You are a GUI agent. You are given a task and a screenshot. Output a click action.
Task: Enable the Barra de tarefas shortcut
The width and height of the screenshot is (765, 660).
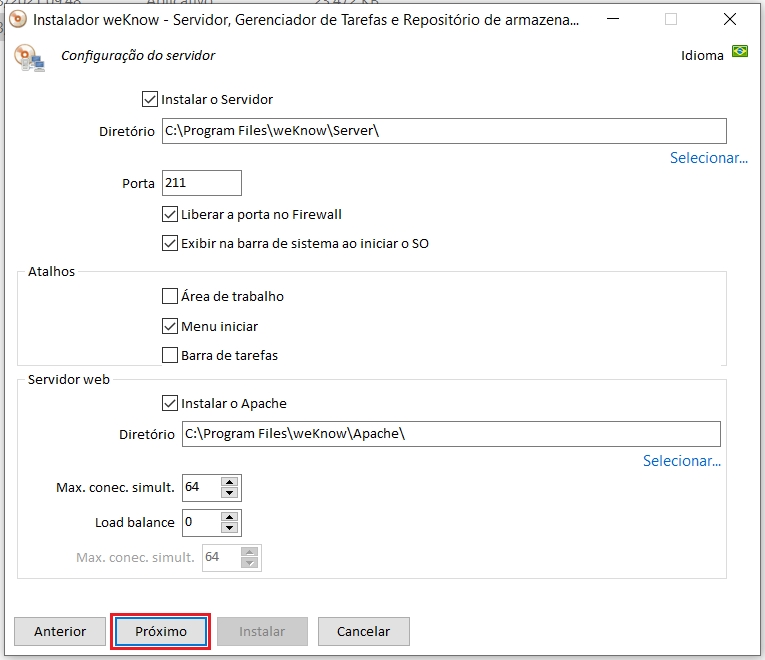[x=170, y=355]
